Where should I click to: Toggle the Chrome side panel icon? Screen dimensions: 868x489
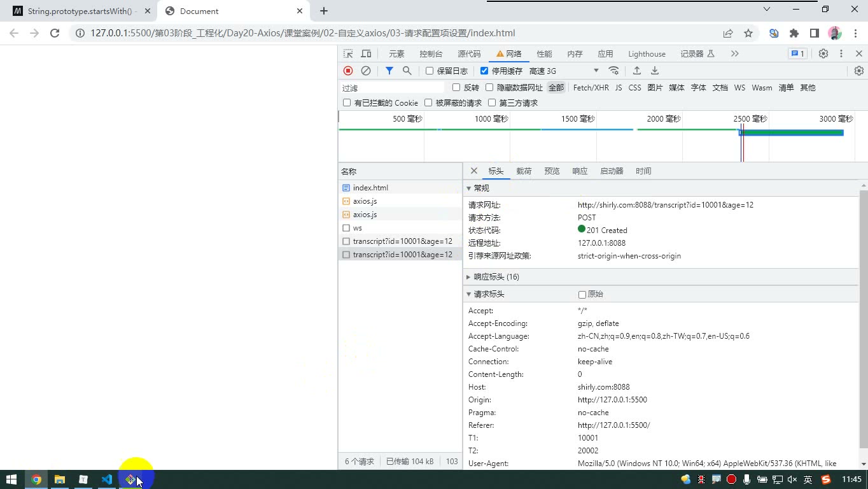[815, 33]
